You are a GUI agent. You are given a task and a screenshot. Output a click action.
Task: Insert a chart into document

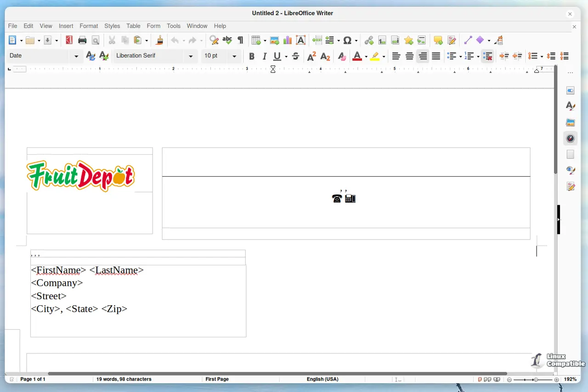pos(288,40)
